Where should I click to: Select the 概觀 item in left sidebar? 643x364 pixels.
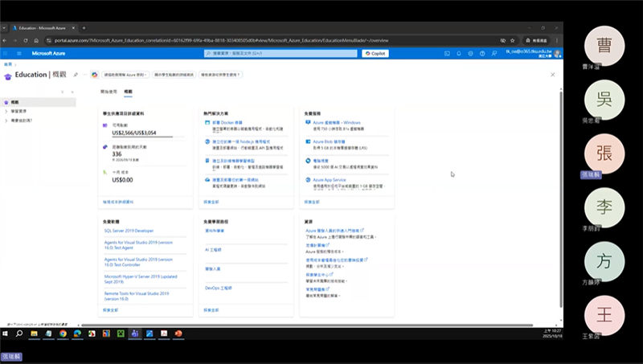(x=16, y=102)
